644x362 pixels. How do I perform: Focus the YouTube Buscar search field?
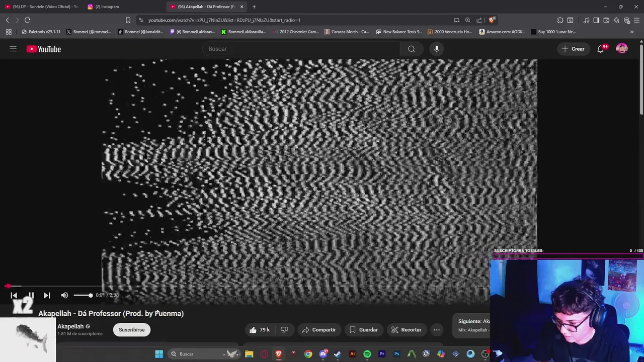[x=301, y=49]
